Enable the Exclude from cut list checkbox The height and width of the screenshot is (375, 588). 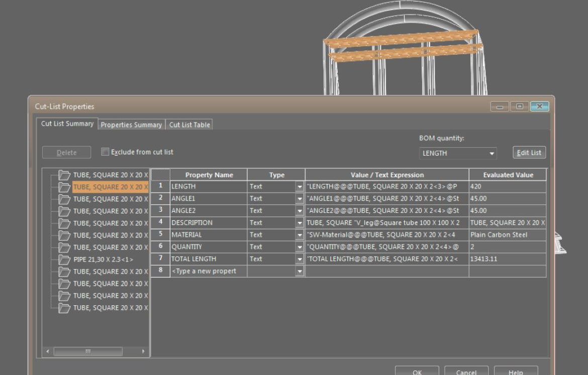(x=105, y=152)
